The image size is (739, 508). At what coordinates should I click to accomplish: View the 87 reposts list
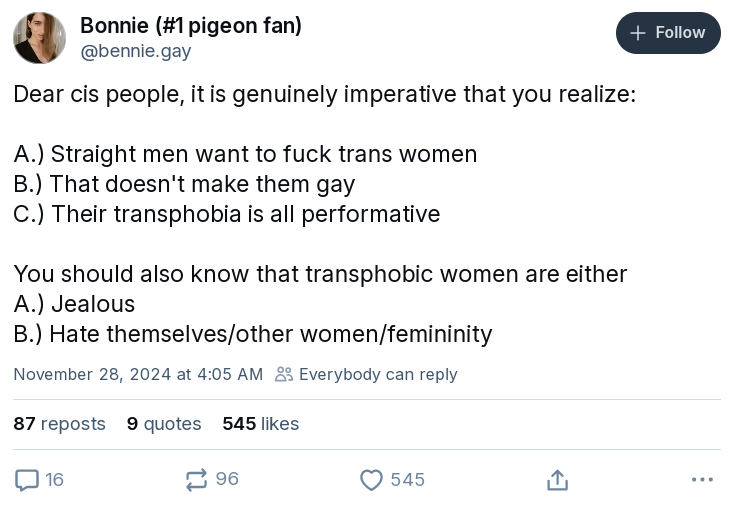click(x=59, y=424)
